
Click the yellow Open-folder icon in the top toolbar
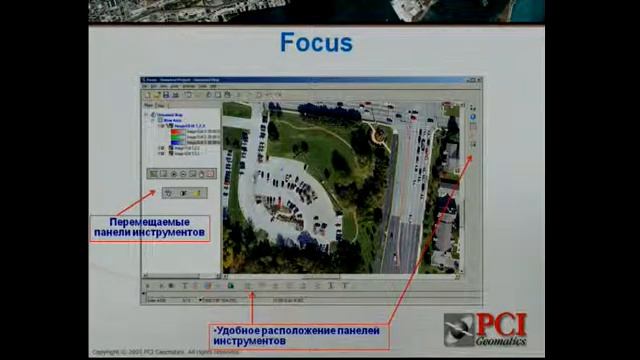157,95
